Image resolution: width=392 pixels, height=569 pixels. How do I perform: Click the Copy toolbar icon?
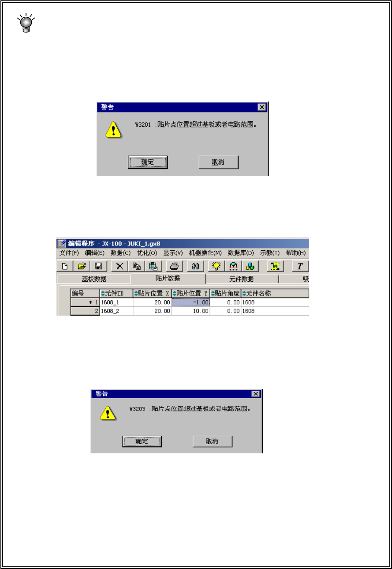136,266
